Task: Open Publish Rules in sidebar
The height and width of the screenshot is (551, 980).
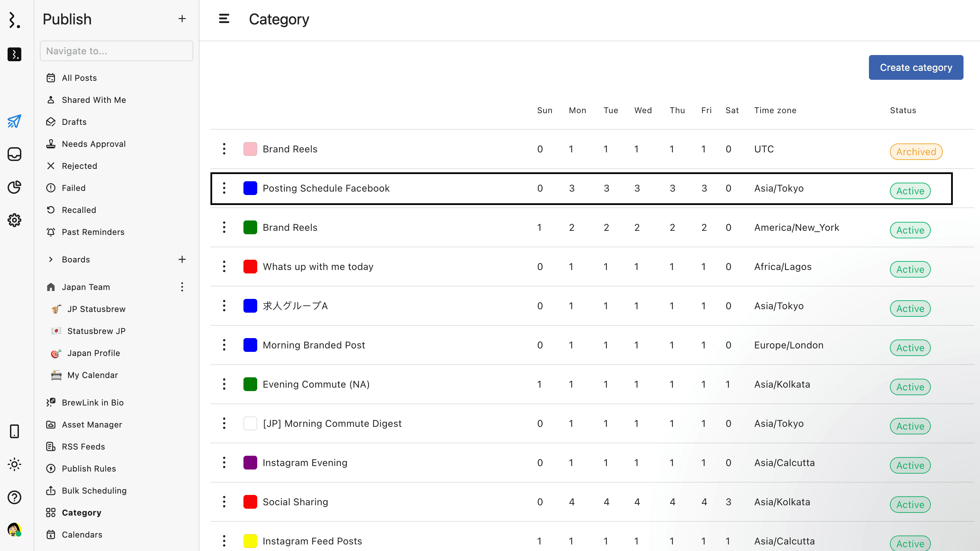Action: [89, 468]
